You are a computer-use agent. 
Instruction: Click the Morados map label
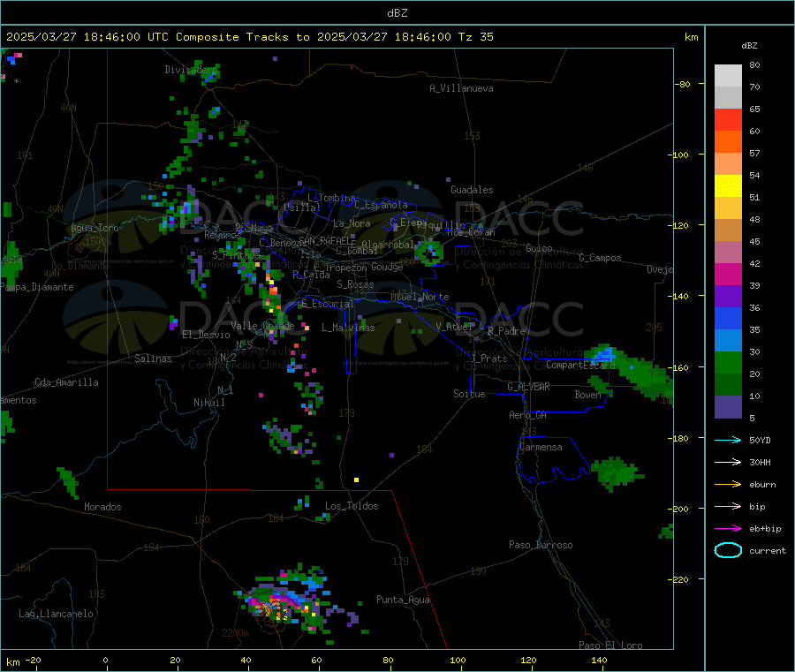point(102,507)
